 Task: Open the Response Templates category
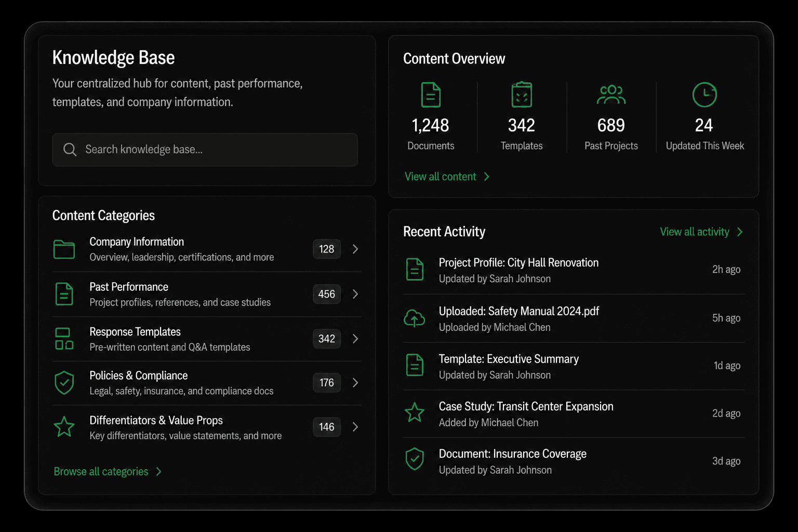click(x=207, y=339)
